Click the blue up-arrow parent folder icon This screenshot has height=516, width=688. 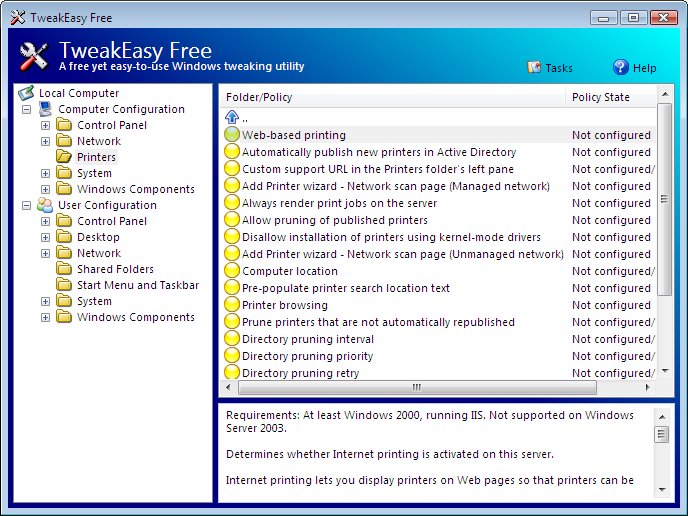pyautogui.click(x=232, y=117)
